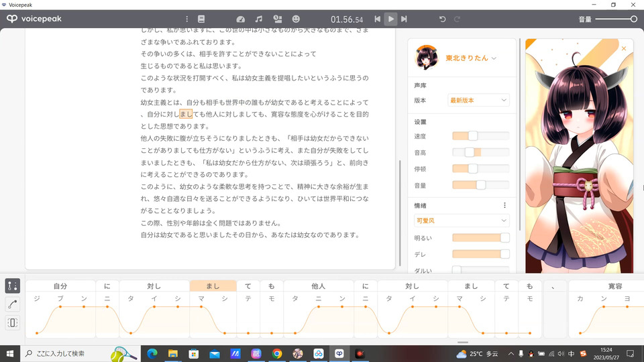Click the pitch point under ブ of 自分
The width and height of the screenshot is (644, 362).
(60, 306)
